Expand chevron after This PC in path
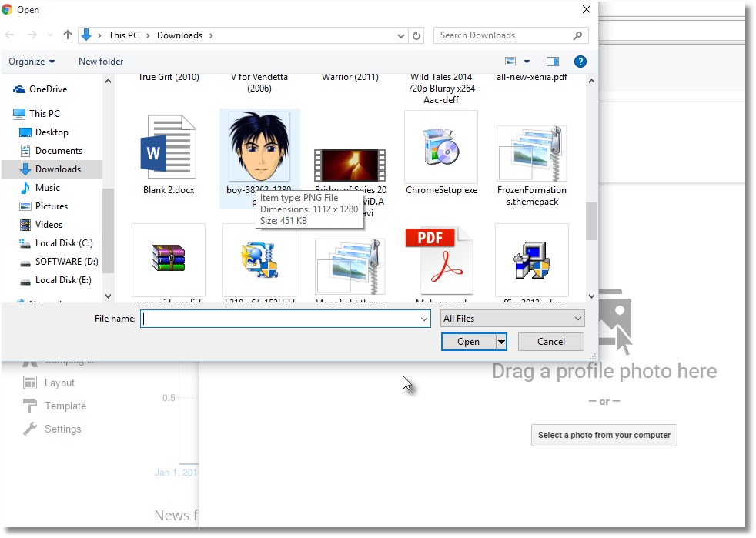 coord(148,35)
